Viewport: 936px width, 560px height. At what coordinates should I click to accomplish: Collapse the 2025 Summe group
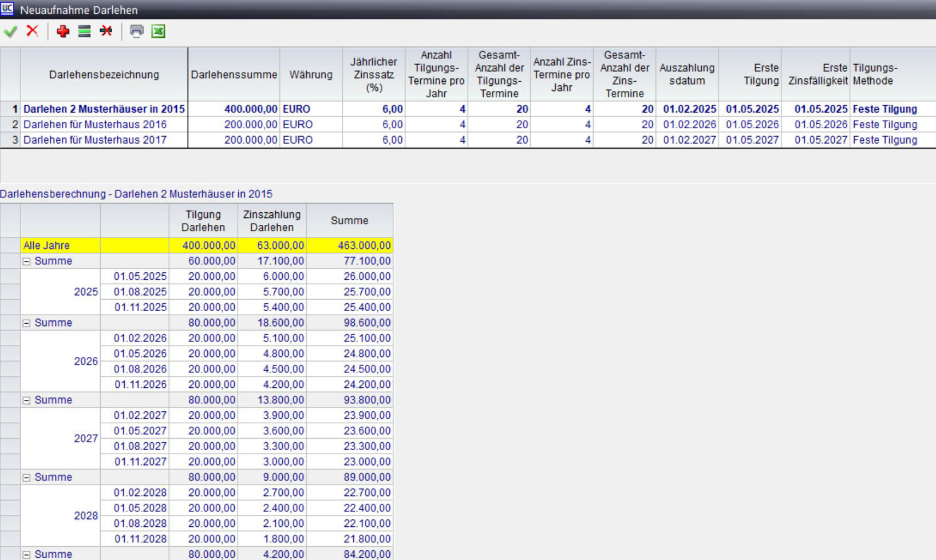(x=26, y=261)
